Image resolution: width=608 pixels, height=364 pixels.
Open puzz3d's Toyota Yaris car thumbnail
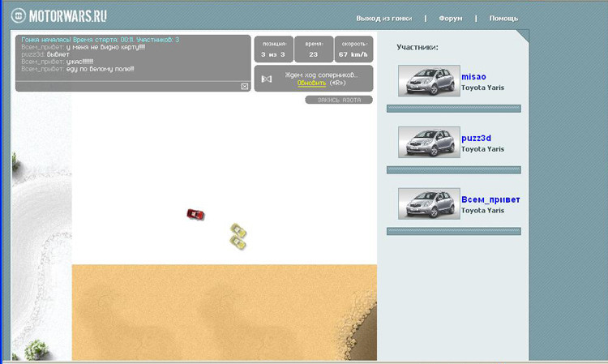[x=429, y=143]
